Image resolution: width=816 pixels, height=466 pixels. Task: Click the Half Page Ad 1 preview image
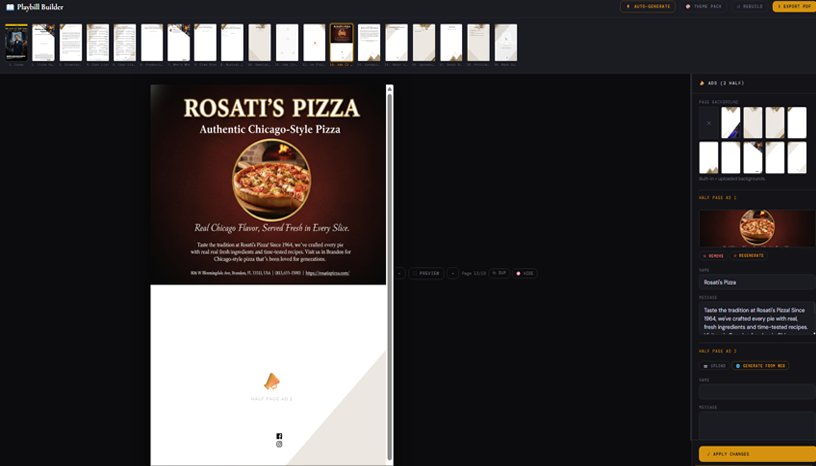(x=757, y=228)
